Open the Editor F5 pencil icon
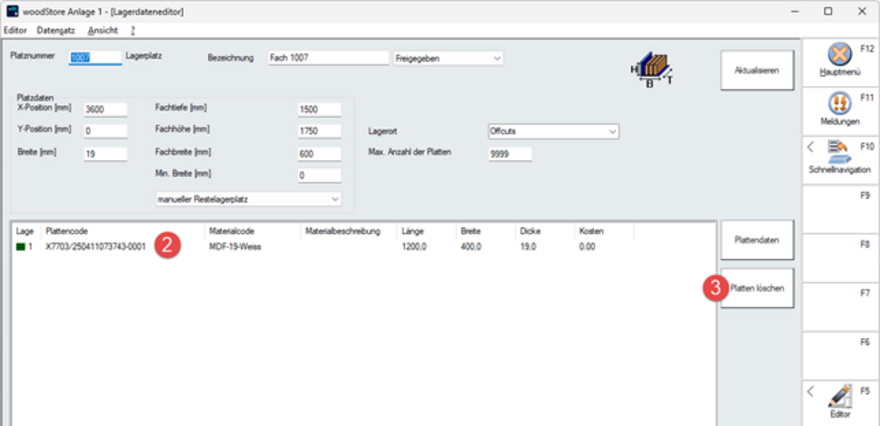Image resolution: width=880 pixels, height=426 pixels. coord(840,397)
